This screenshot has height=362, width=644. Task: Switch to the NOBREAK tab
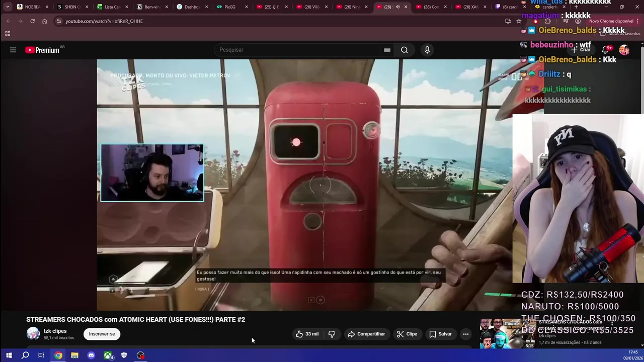tap(32, 7)
